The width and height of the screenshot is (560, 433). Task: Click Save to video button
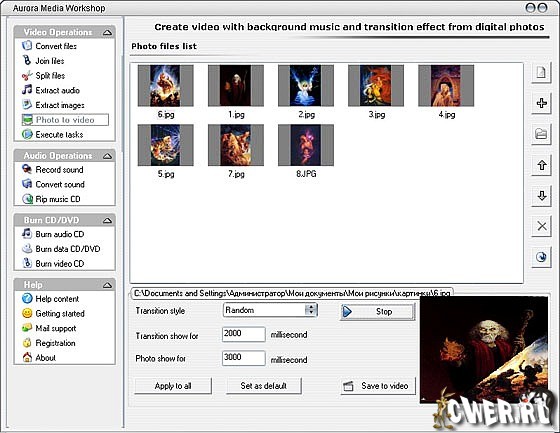[378, 386]
